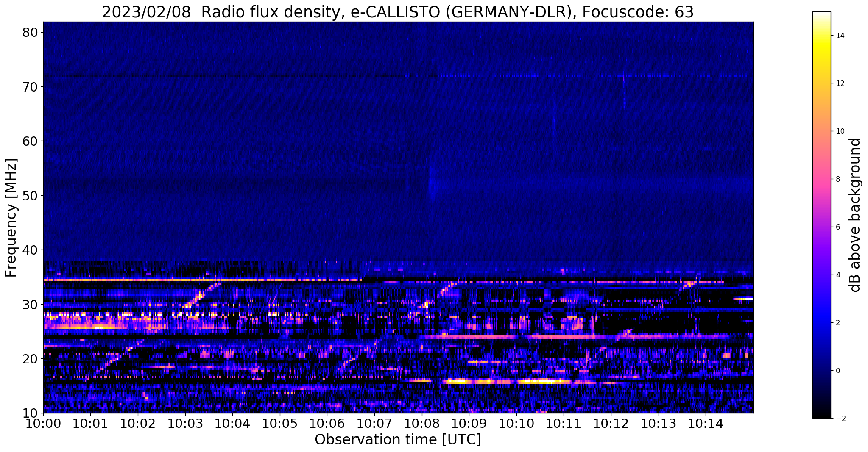Click the 10:09 time tick label
This screenshot has width=868, height=452.
[x=469, y=423]
